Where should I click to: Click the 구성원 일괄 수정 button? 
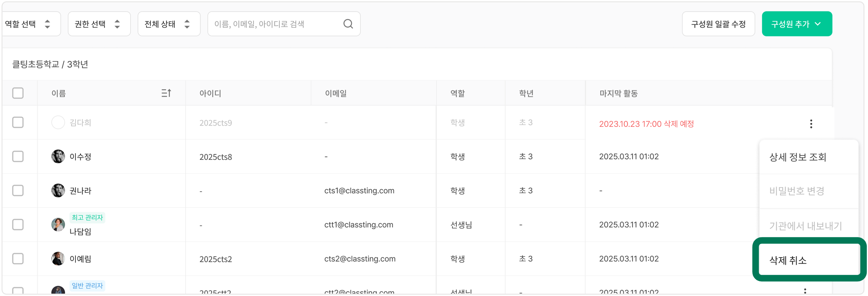click(718, 24)
